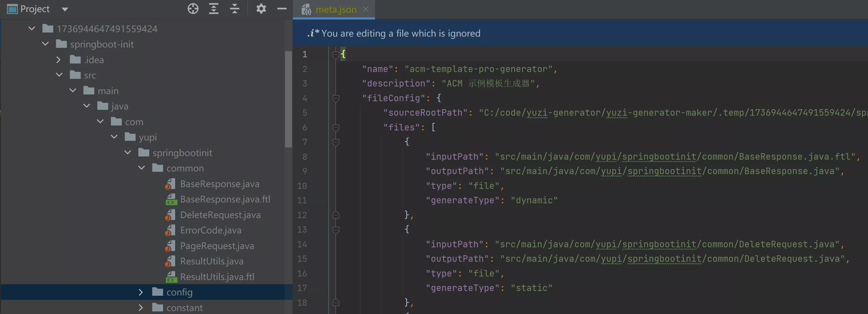Collapse the java folder

pos(87,106)
